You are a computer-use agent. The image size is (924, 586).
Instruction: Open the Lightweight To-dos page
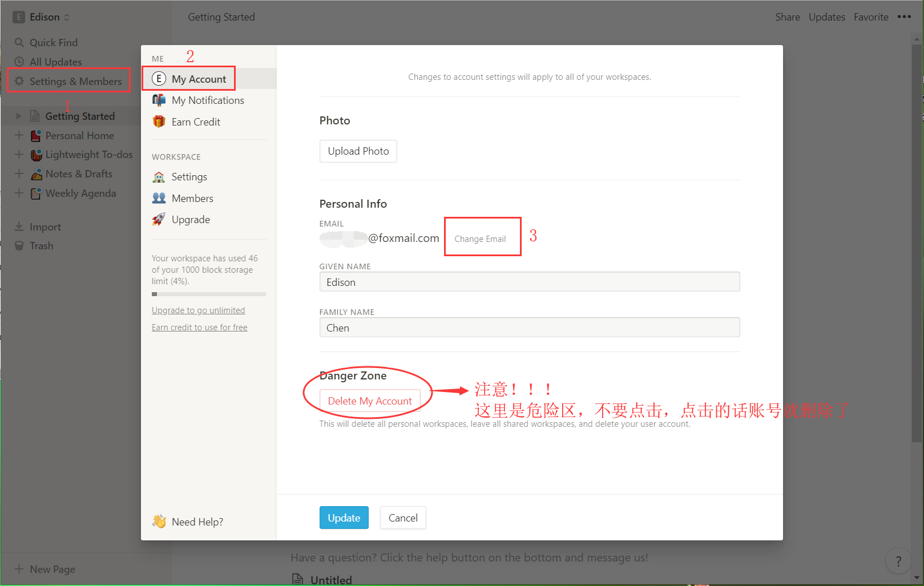pyautogui.click(x=89, y=155)
